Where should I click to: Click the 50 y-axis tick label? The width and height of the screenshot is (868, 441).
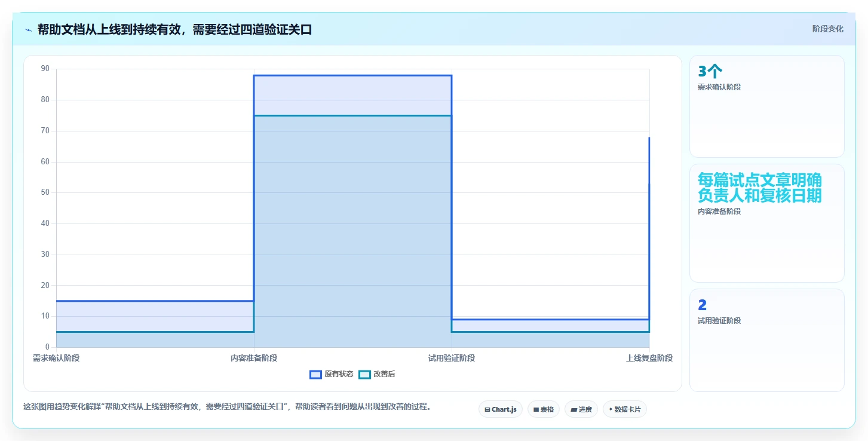45,192
